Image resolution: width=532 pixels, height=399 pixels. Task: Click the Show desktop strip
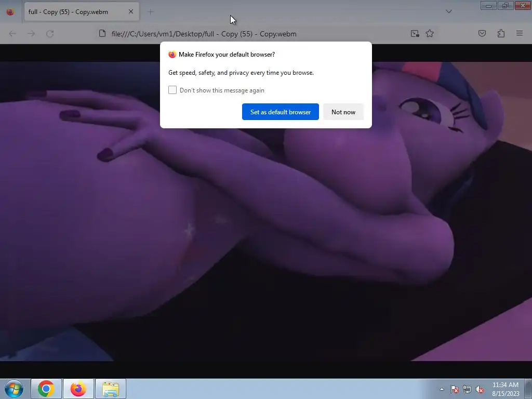coord(528,389)
